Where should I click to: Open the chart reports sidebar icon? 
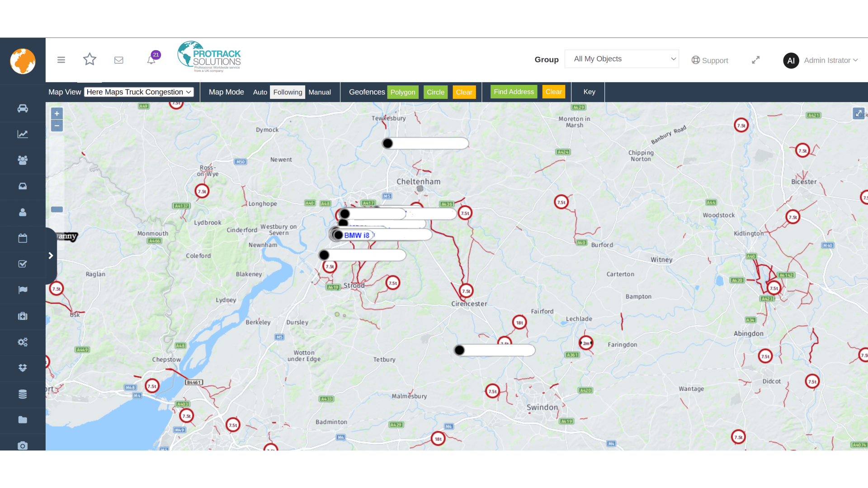point(23,134)
